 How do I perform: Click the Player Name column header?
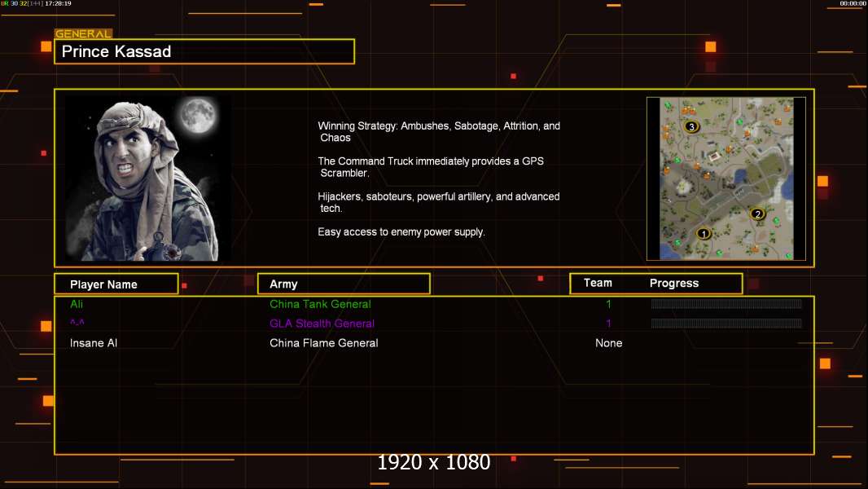click(116, 284)
